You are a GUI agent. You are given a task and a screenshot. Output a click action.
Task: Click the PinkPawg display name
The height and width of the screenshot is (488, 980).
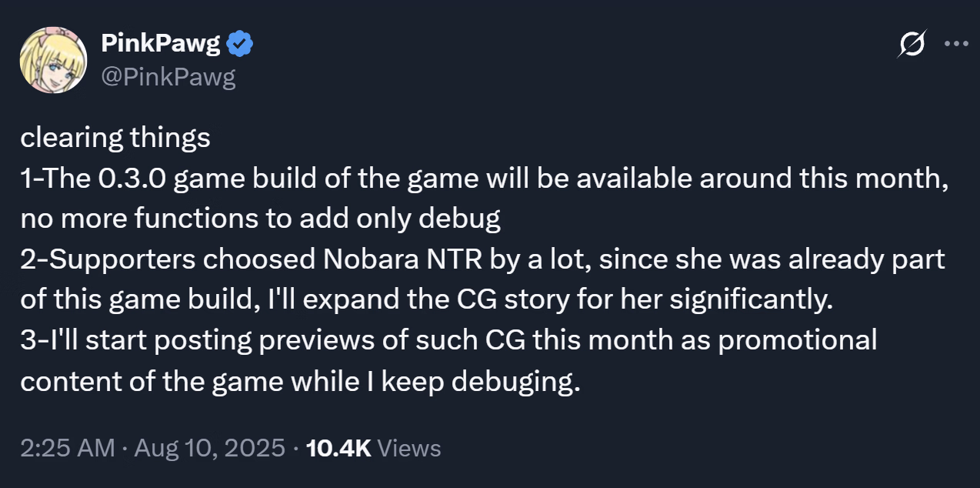(x=162, y=45)
